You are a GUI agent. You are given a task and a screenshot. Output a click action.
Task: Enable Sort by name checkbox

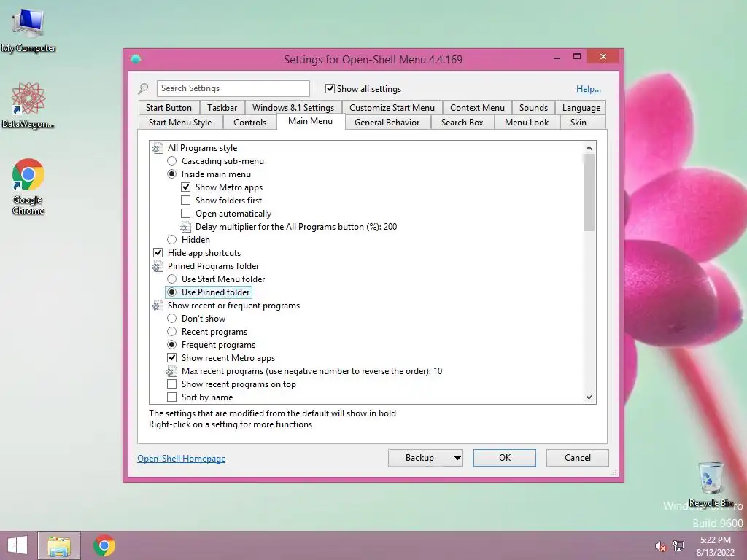point(172,397)
